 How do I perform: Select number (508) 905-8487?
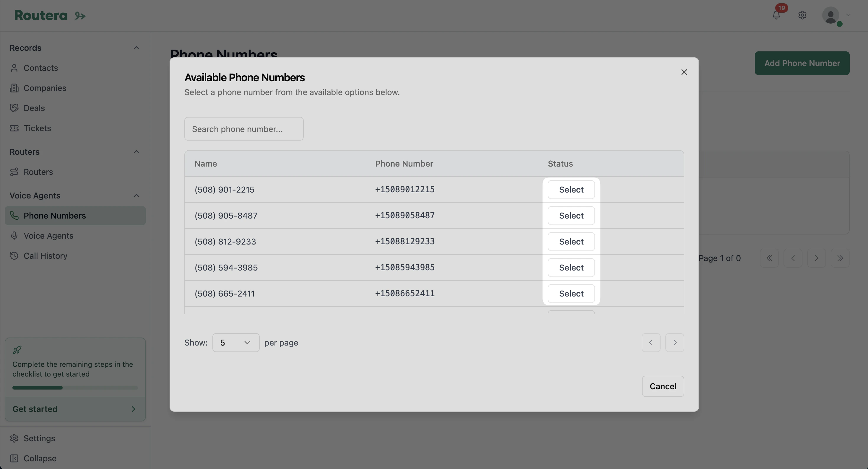pos(571,216)
